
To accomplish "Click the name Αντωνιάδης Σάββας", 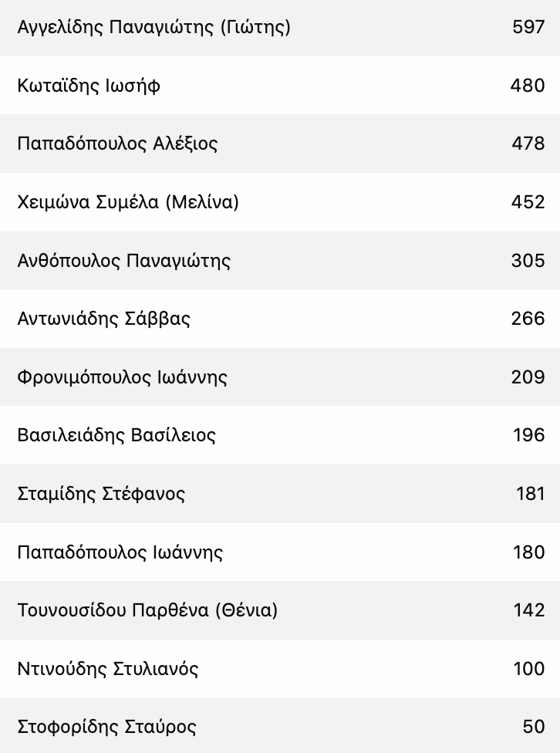I will [x=103, y=319].
